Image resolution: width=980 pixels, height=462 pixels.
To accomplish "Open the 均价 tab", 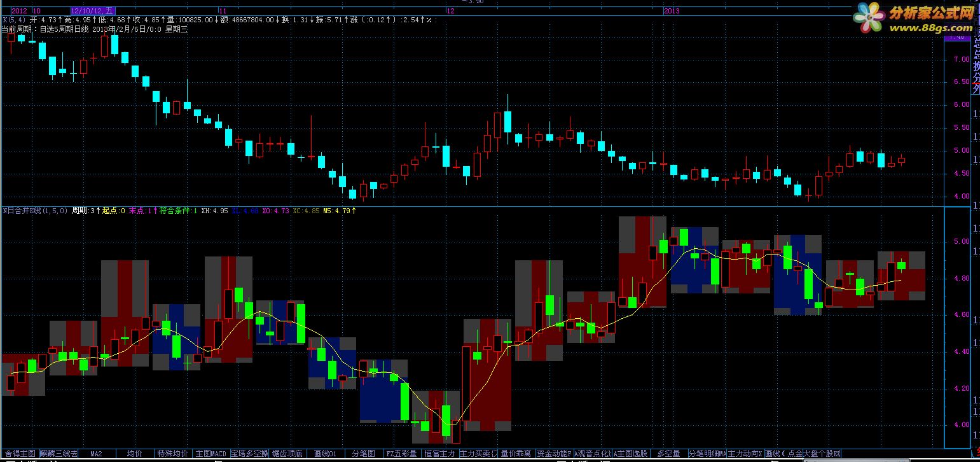I will click(134, 454).
